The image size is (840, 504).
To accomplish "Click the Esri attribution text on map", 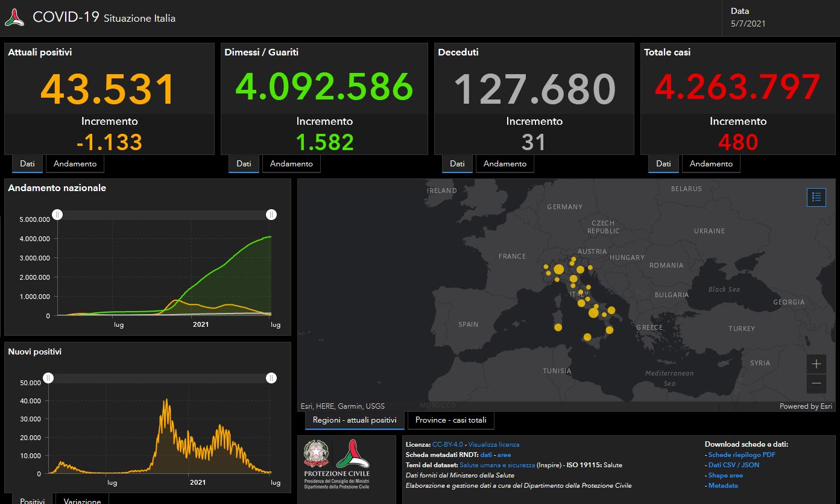I will [343, 406].
